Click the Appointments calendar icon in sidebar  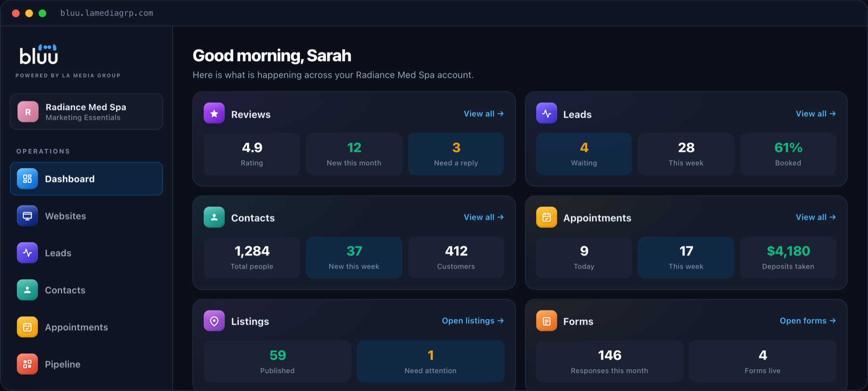[x=27, y=327]
